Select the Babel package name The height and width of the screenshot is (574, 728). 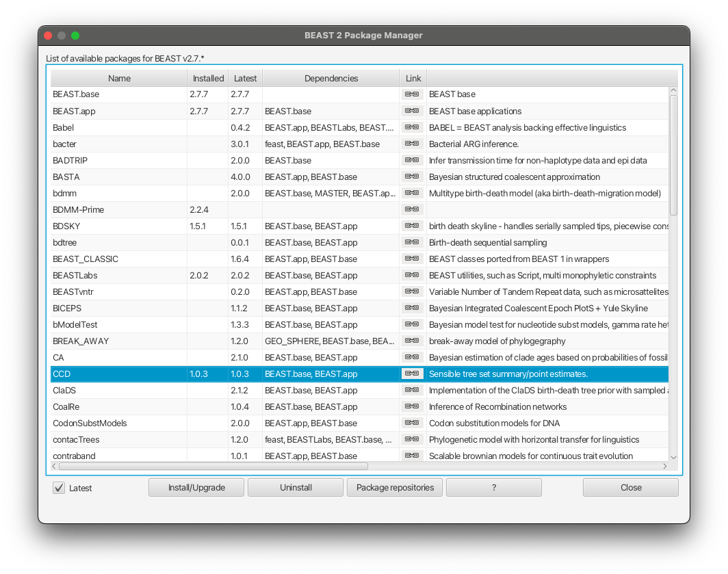click(63, 127)
